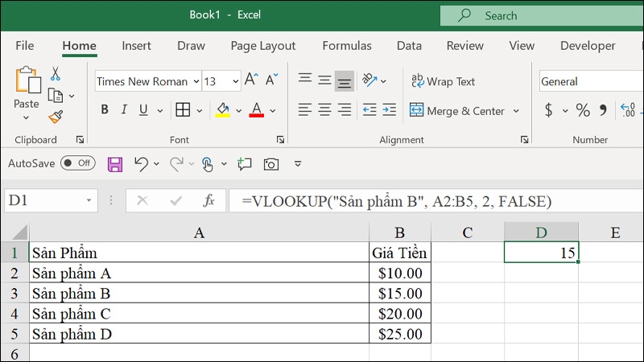
Task: Click the red Font Color swatch
Action: pyautogui.click(x=257, y=110)
